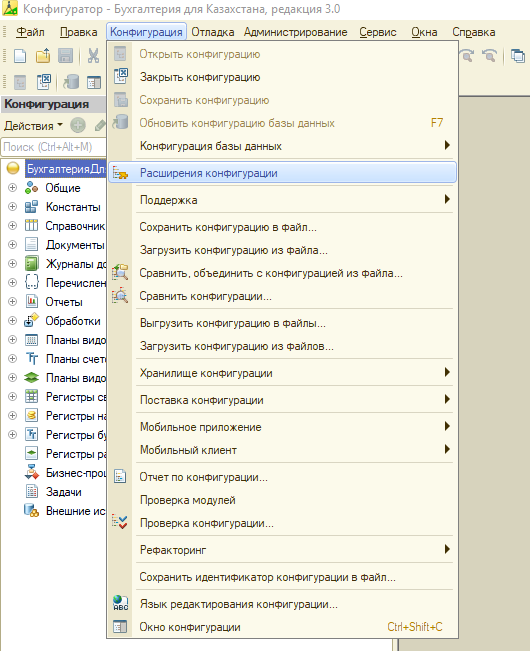Click the Отчеты chart icon in tree
The image size is (530, 651).
32,301
